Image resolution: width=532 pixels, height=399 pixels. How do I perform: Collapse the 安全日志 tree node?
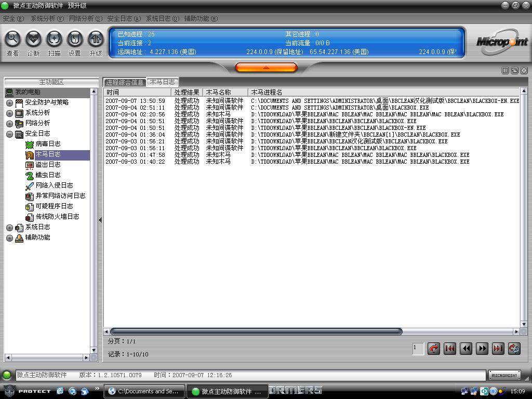9,134
